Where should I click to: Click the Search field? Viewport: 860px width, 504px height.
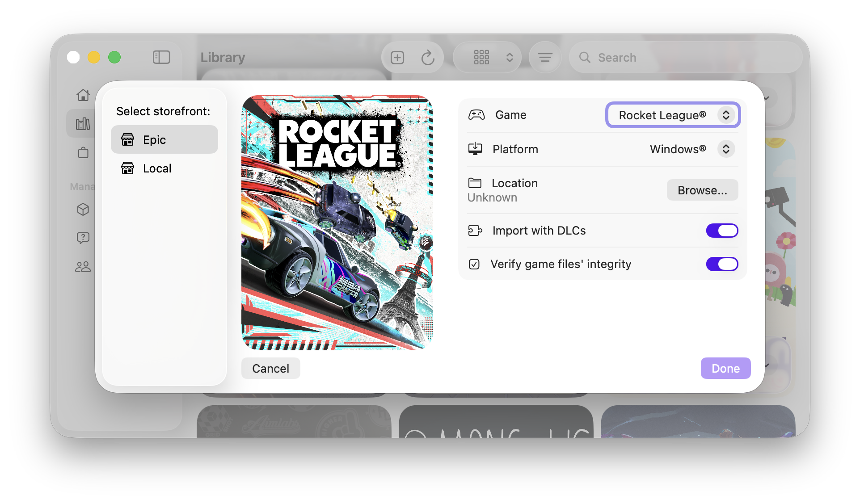coord(688,58)
